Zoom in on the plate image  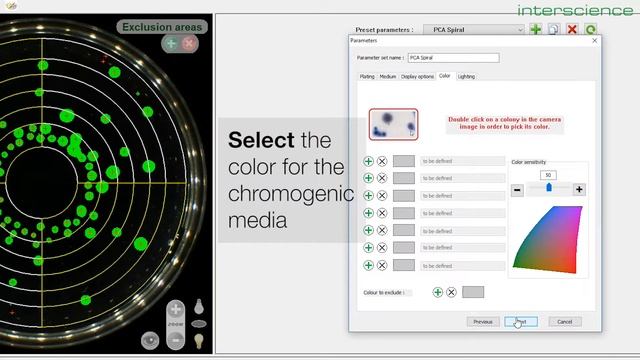coord(176,309)
